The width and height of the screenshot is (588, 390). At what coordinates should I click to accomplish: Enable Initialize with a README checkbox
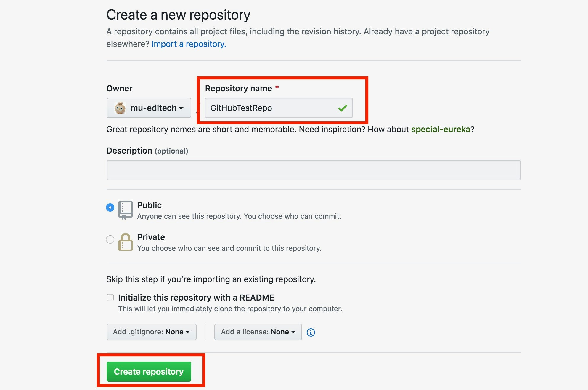pos(110,298)
